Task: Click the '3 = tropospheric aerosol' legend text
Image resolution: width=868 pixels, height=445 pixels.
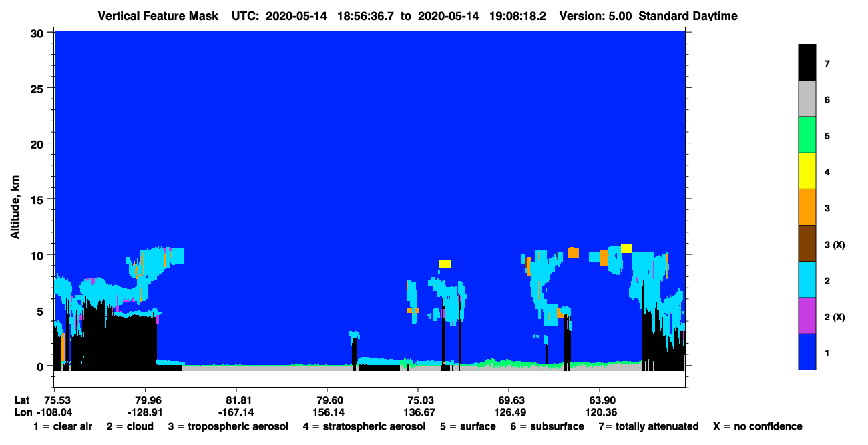Action: click(x=228, y=427)
